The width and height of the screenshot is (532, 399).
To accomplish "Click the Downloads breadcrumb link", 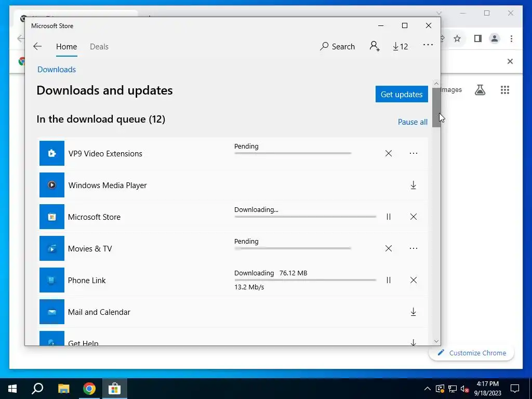I will (x=57, y=69).
